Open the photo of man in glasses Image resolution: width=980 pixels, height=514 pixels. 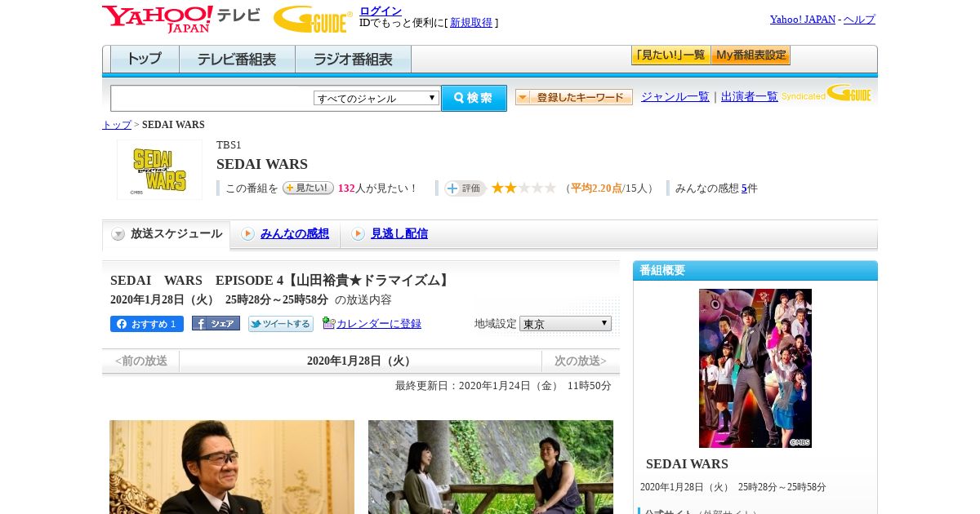(x=232, y=467)
